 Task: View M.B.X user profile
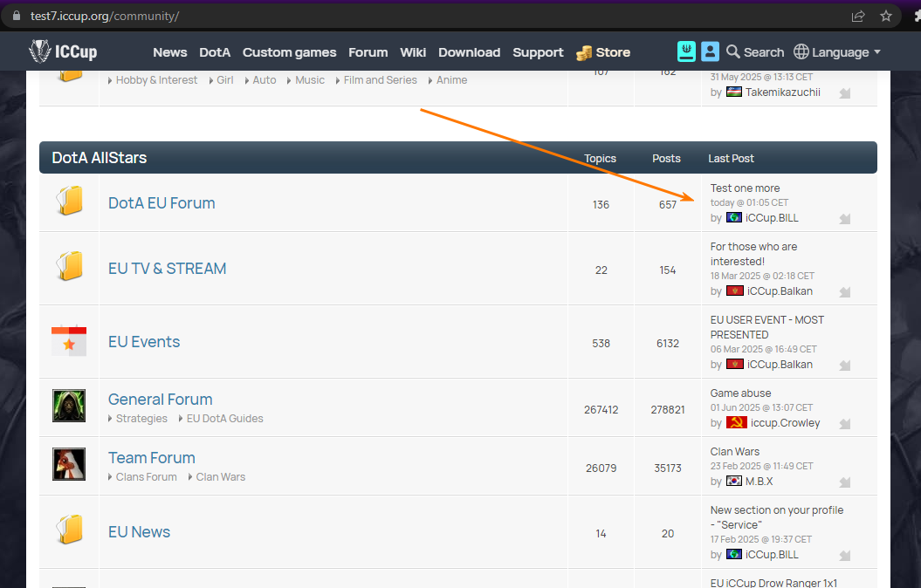click(759, 482)
